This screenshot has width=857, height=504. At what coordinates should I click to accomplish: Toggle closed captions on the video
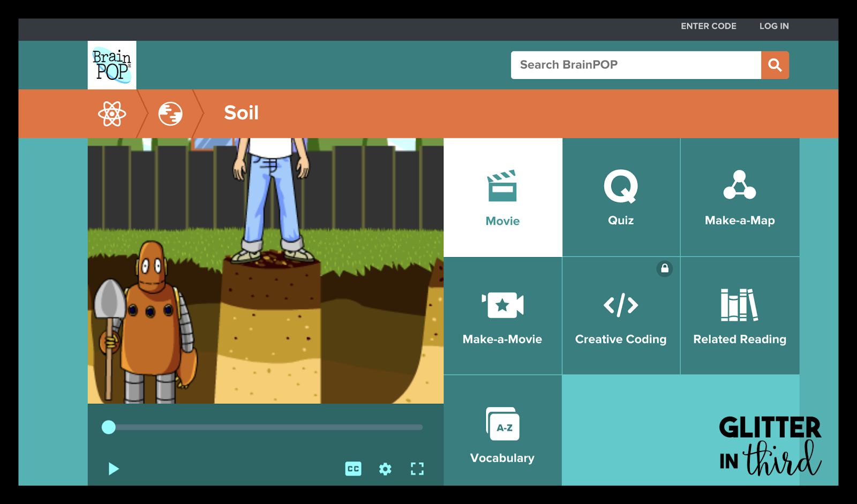coord(354,469)
